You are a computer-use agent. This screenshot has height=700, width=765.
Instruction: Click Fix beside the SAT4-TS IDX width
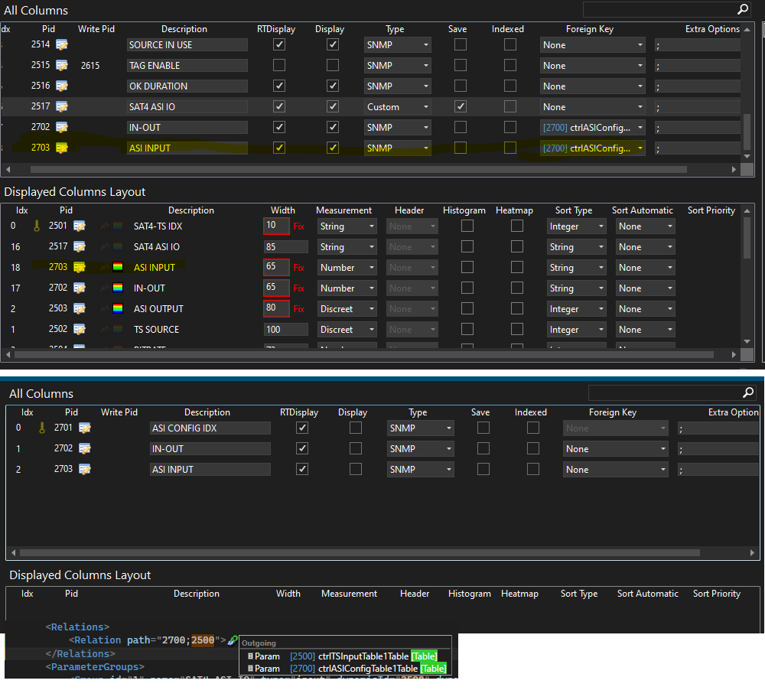[298, 226]
